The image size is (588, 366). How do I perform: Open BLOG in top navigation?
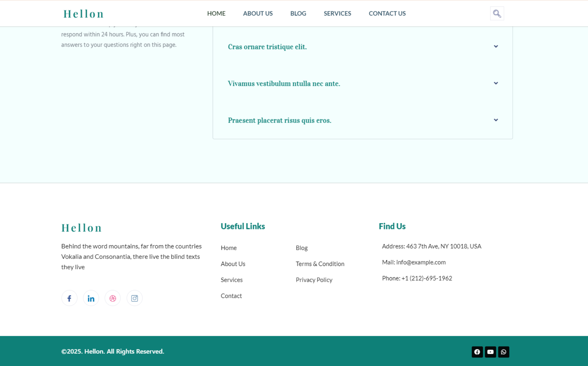point(298,13)
